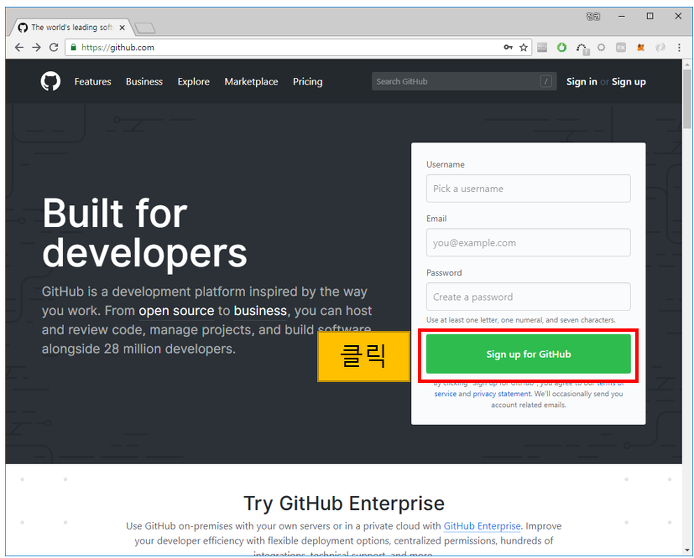
Task: Click the page vertical scrollbar thumb
Action: (x=687, y=100)
